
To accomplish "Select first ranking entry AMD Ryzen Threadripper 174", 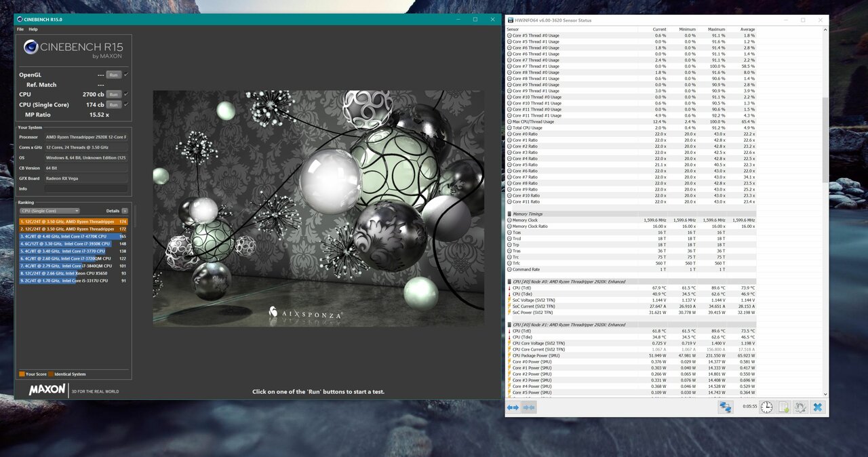I will 73,221.
